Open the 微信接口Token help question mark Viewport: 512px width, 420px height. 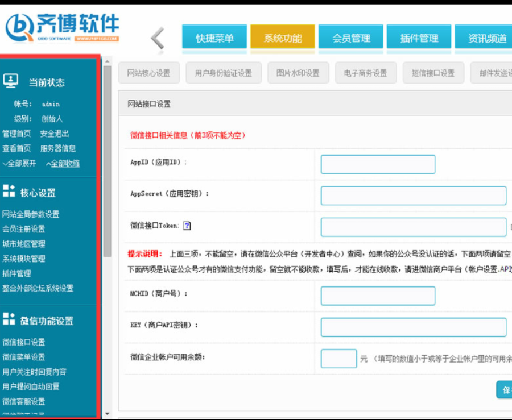188,226
